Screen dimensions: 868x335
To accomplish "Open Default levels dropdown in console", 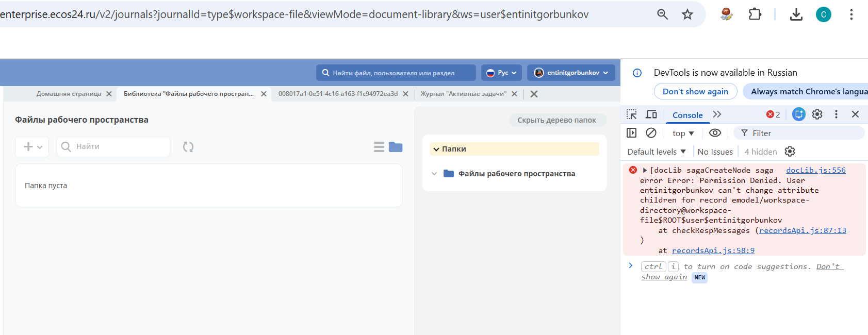I will 657,152.
